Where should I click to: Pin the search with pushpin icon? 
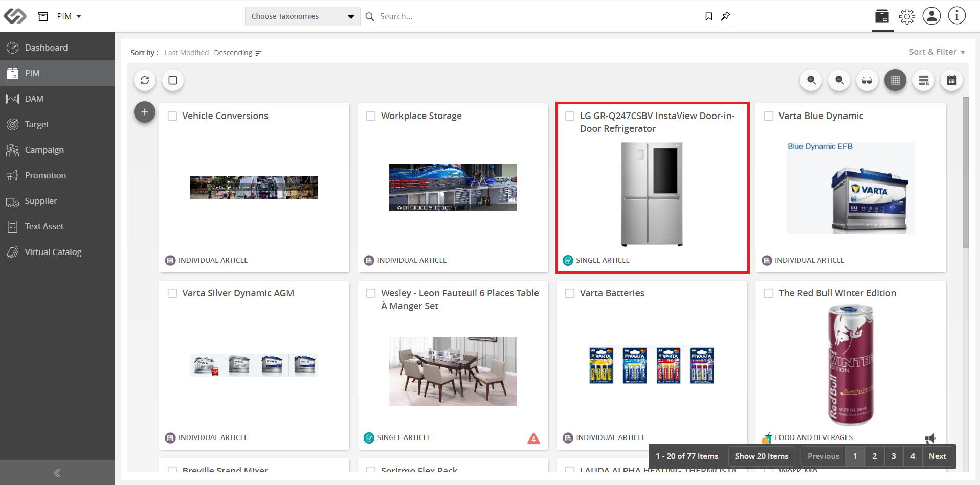click(x=725, y=16)
